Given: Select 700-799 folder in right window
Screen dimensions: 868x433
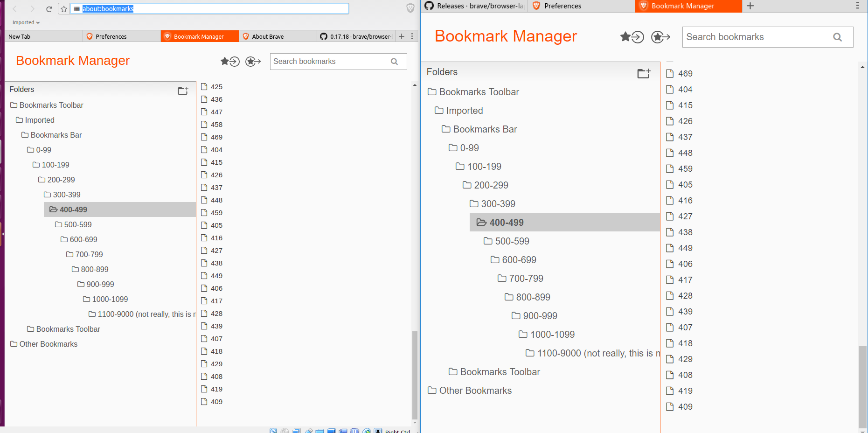Looking at the screenshot, I should 520,279.
